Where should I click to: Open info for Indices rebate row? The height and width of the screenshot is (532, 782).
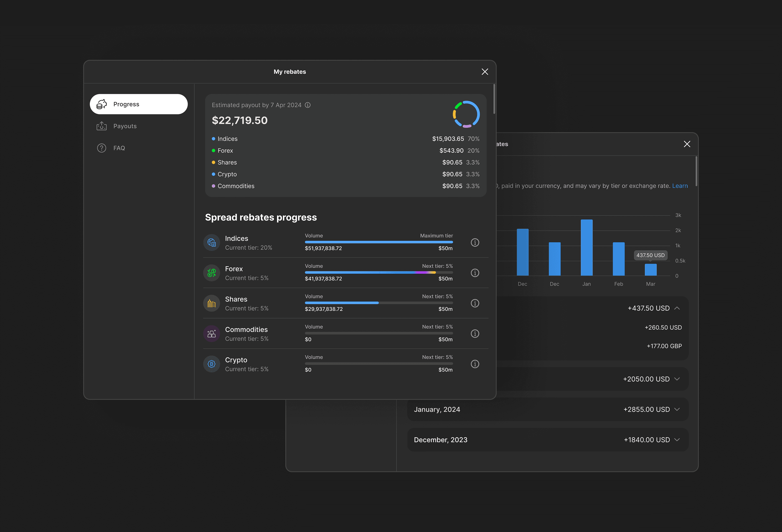[475, 242]
